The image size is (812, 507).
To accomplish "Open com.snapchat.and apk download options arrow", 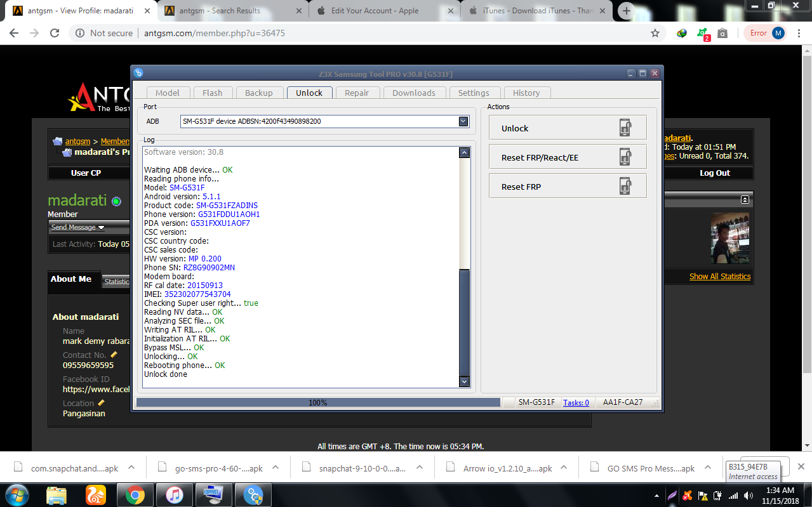I will pos(131,468).
